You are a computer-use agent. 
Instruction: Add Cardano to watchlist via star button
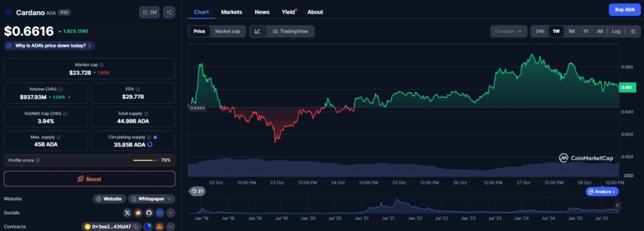[150, 13]
